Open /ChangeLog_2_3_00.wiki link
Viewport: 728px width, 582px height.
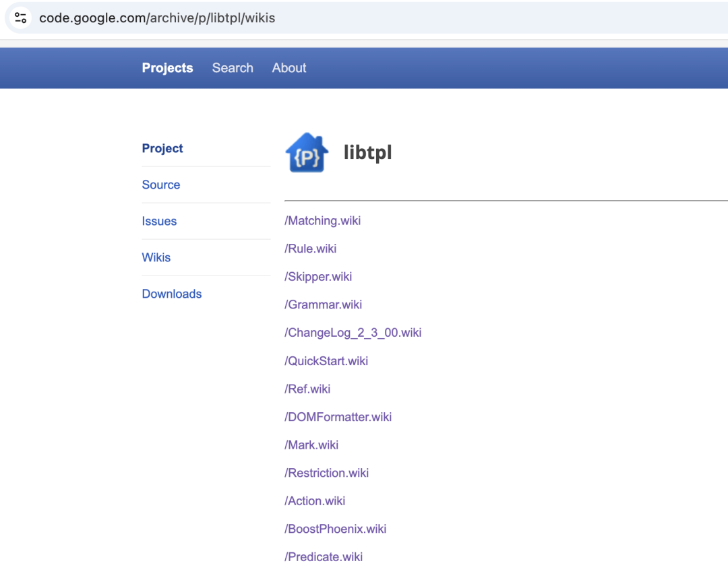point(353,333)
